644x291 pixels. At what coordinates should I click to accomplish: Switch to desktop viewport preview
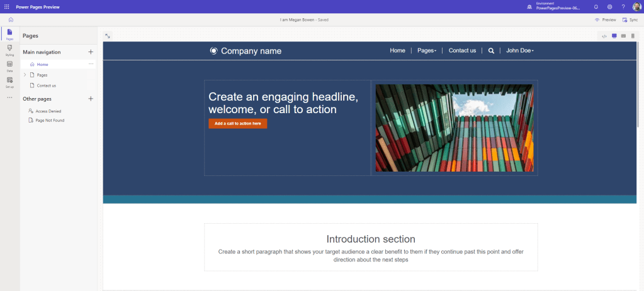614,36
